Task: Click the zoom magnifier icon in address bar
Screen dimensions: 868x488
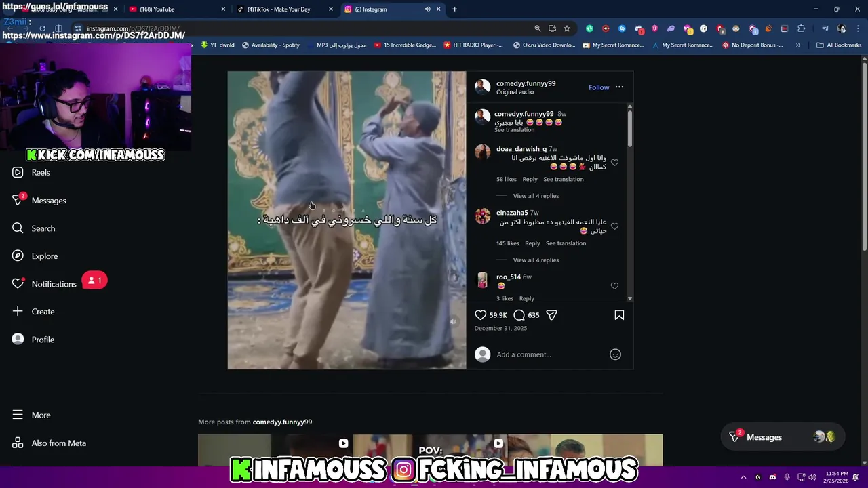Action: coord(538,28)
